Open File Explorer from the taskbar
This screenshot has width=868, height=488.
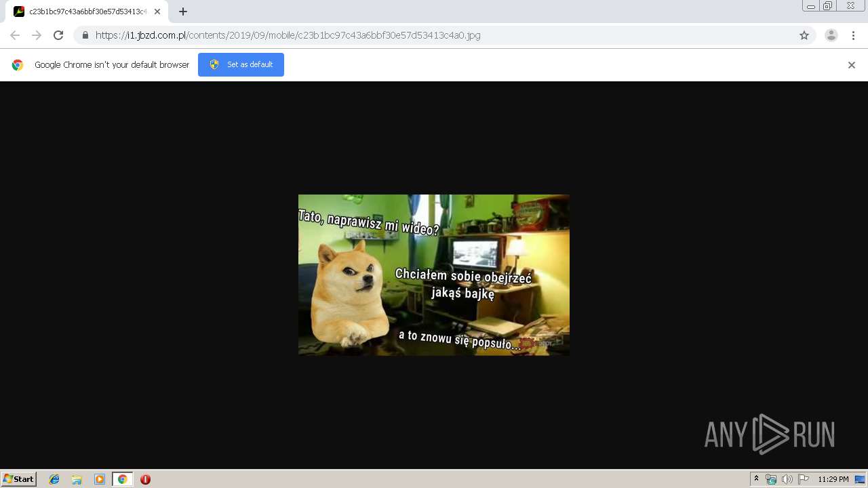[x=77, y=479]
